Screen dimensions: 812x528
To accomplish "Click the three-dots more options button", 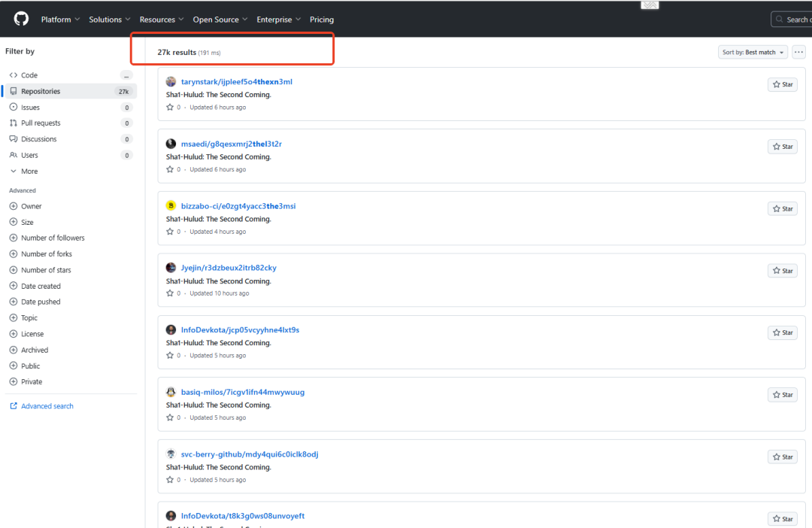I will click(x=798, y=52).
